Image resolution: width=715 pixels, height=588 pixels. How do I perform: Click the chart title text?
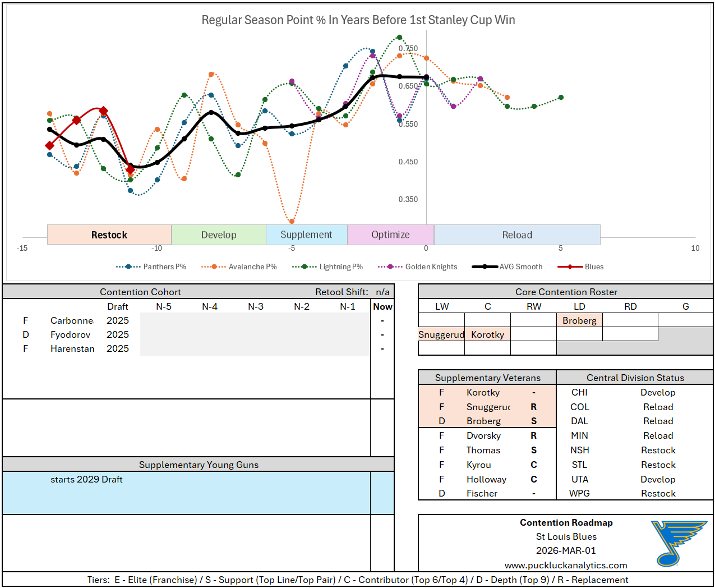[358, 20]
